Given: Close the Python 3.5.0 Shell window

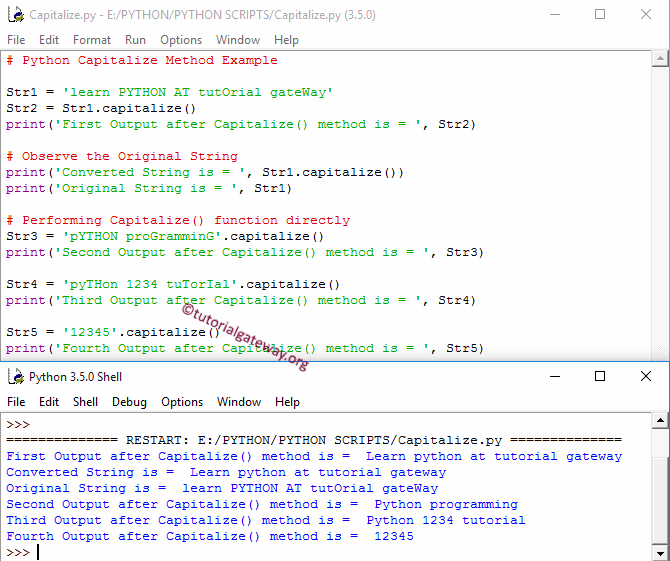Looking at the screenshot, I should coord(646,376).
